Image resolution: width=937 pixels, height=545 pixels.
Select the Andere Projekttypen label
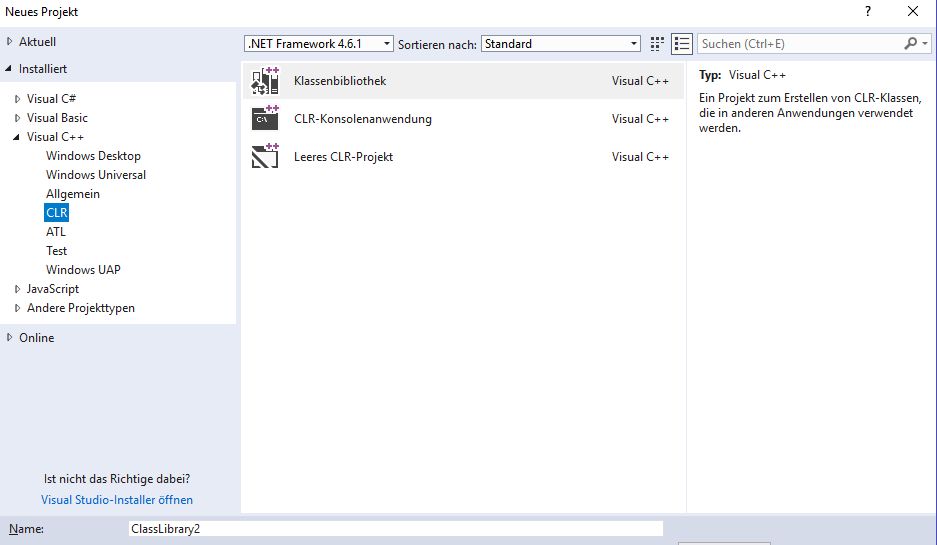point(81,308)
